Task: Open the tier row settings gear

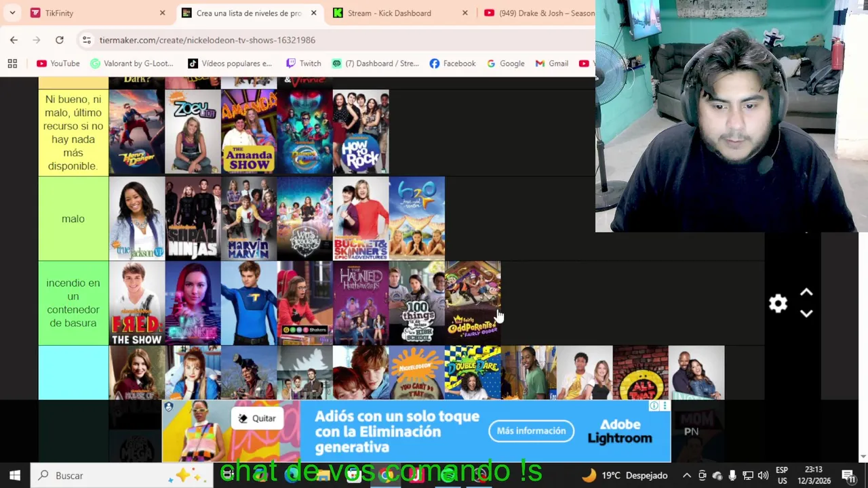Action: (x=778, y=303)
